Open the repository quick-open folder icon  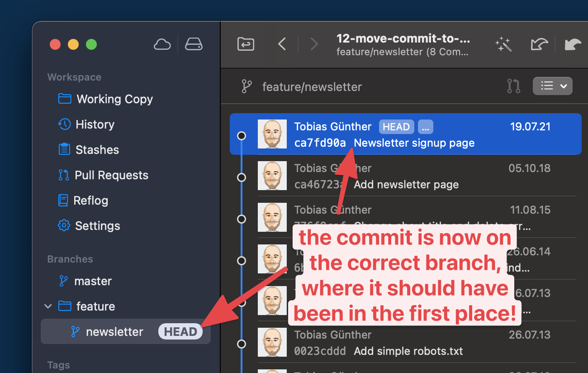(x=246, y=44)
